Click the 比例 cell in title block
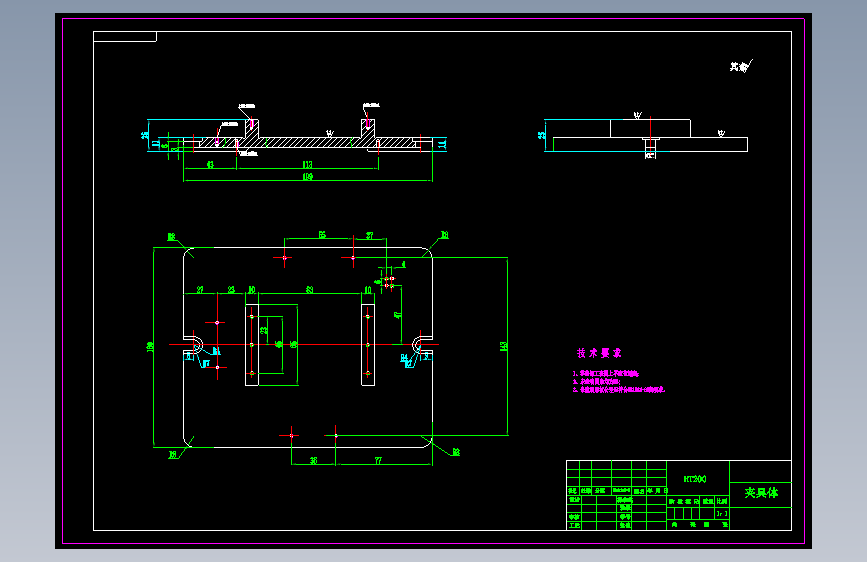 coord(722,501)
